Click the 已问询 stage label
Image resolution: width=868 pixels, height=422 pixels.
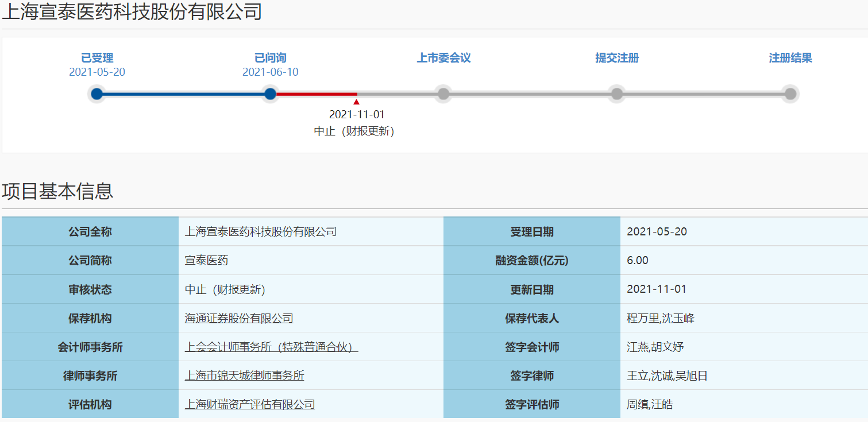coord(271,58)
